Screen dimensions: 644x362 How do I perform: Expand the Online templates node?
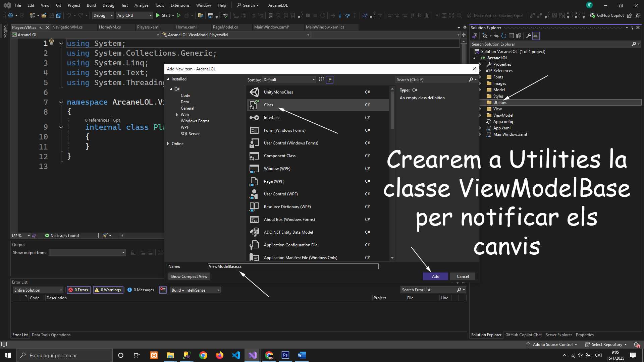pos(168,144)
